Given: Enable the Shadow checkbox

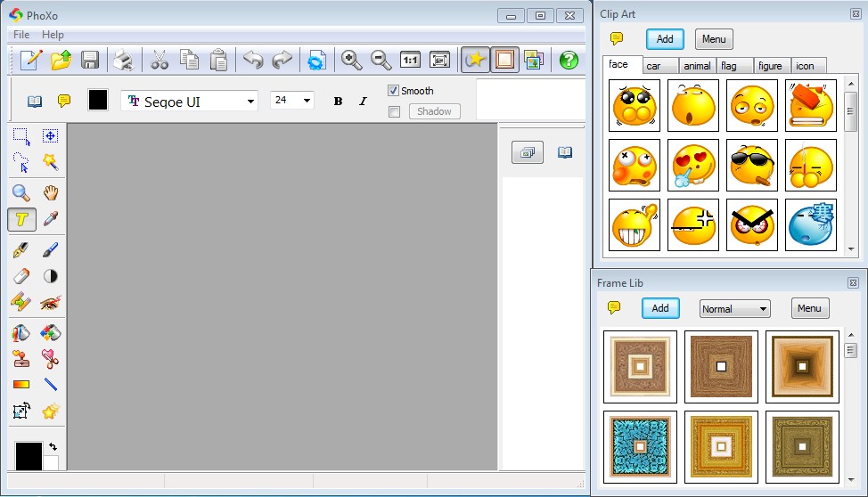Looking at the screenshot, I should pyautogui.click(x=394, y=111).
